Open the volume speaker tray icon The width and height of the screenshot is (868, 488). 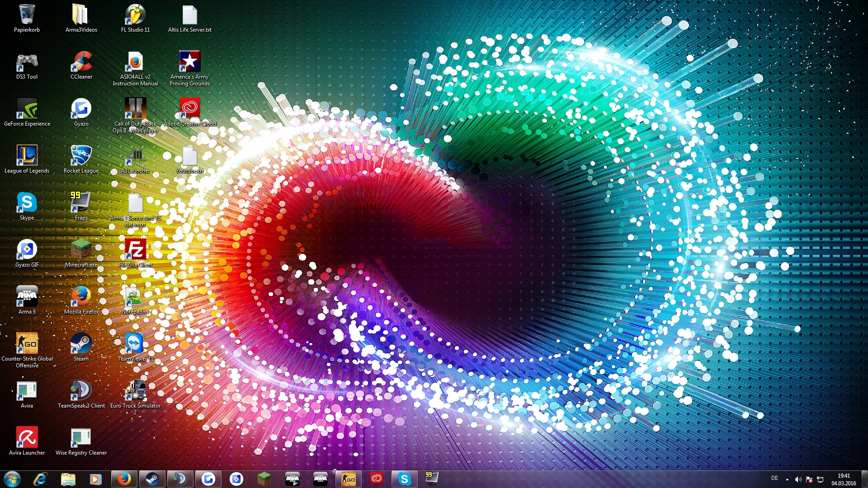tap(798, 479)
